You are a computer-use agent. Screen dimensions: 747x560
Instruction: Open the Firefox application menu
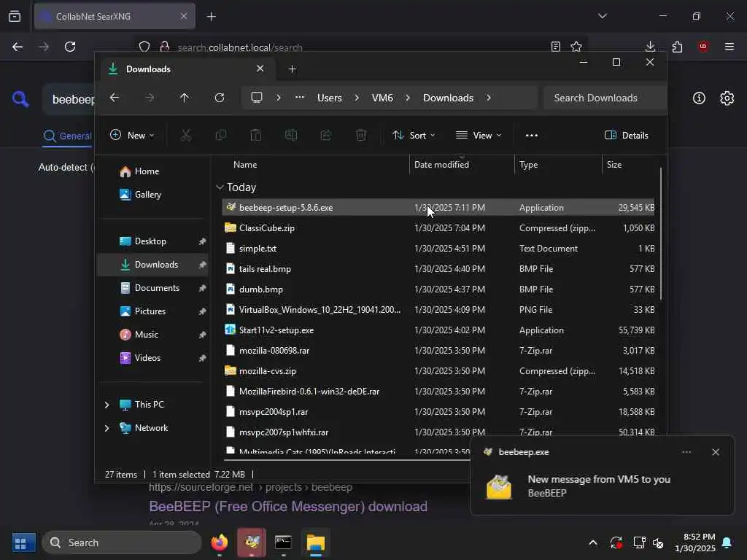(x=729, y=47)
